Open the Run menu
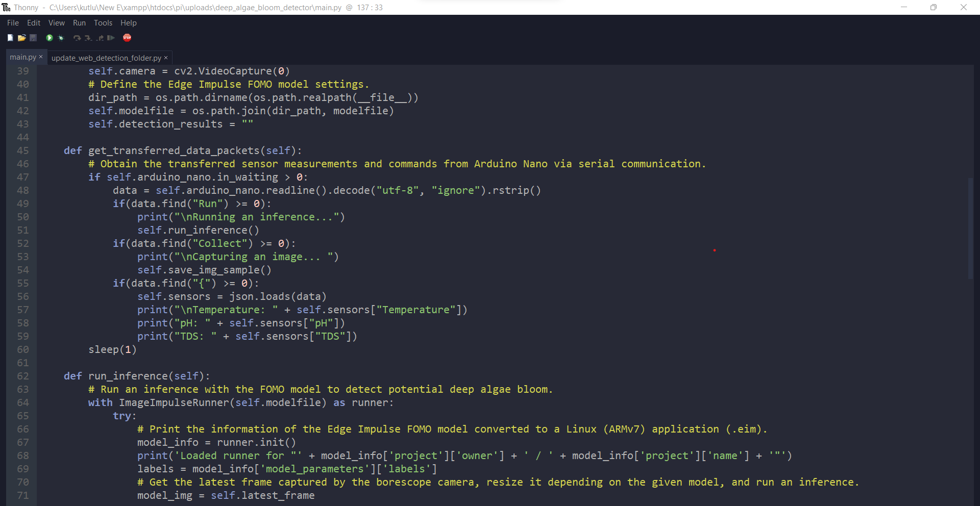This screenshot has height=506, width=980. tap(79, 22)
